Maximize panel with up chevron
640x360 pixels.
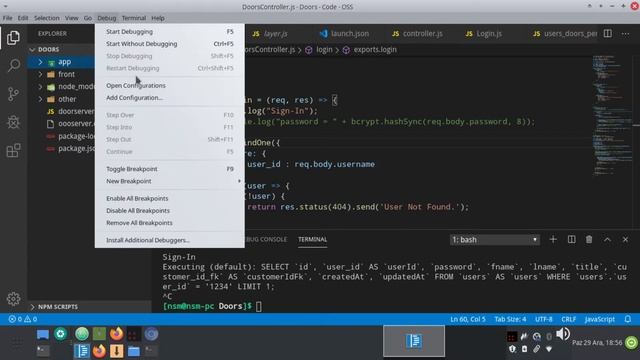point(607,240)
